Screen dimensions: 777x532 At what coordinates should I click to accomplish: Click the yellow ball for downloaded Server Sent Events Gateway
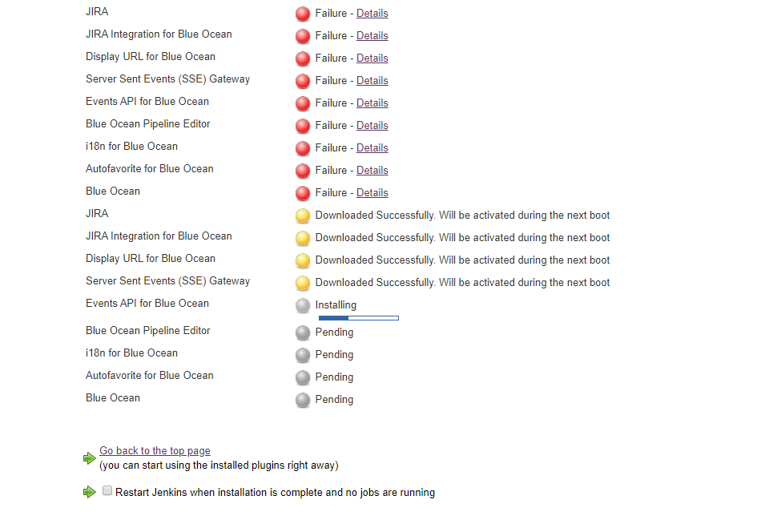(303, 283)
